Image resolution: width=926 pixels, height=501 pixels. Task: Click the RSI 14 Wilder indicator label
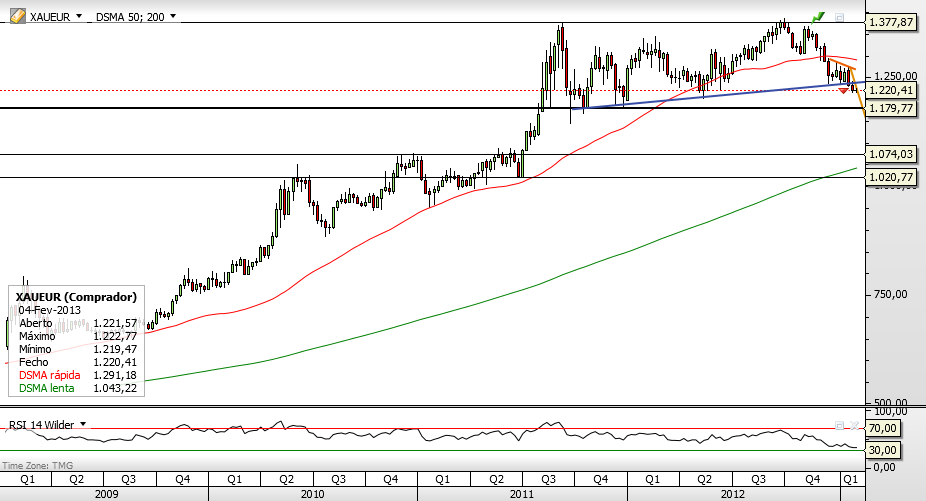41,425
